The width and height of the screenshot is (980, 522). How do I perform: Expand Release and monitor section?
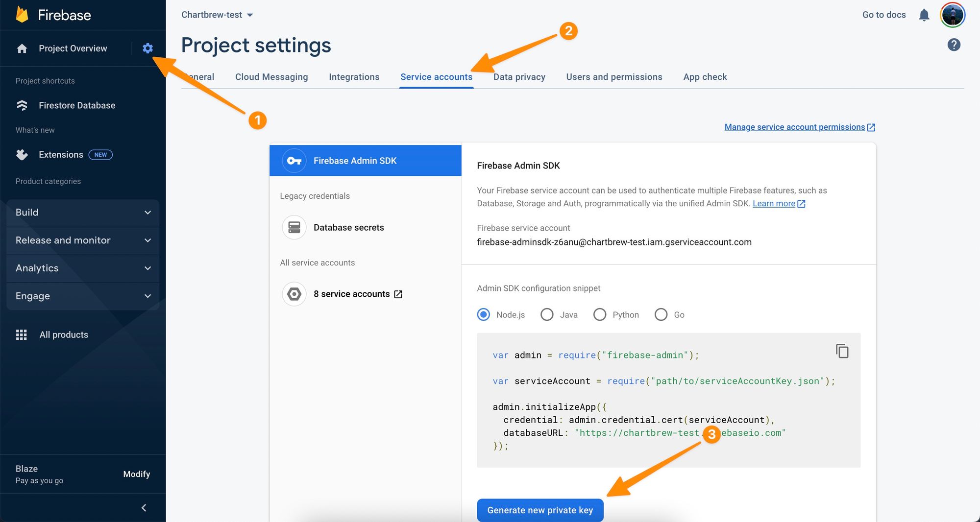tap(83, 240)
